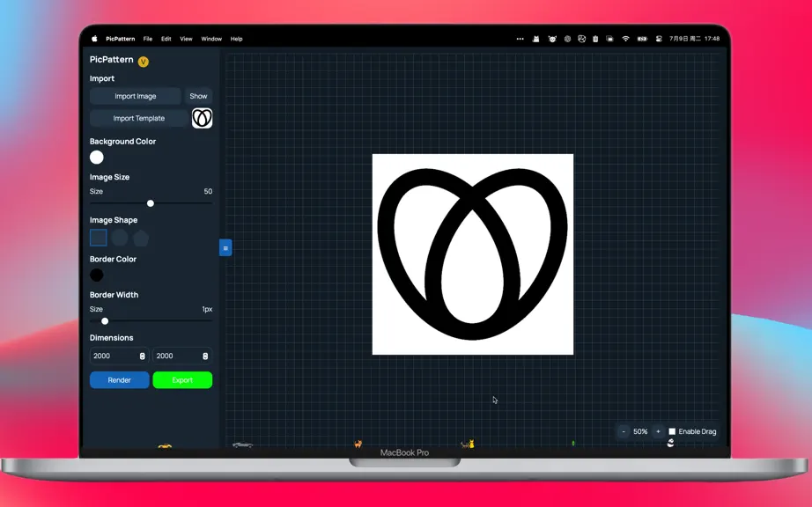Viewport: 812px width, 507px height.
Task: Enable the Enable Drag checkbox
Action: tap(672, 431)
